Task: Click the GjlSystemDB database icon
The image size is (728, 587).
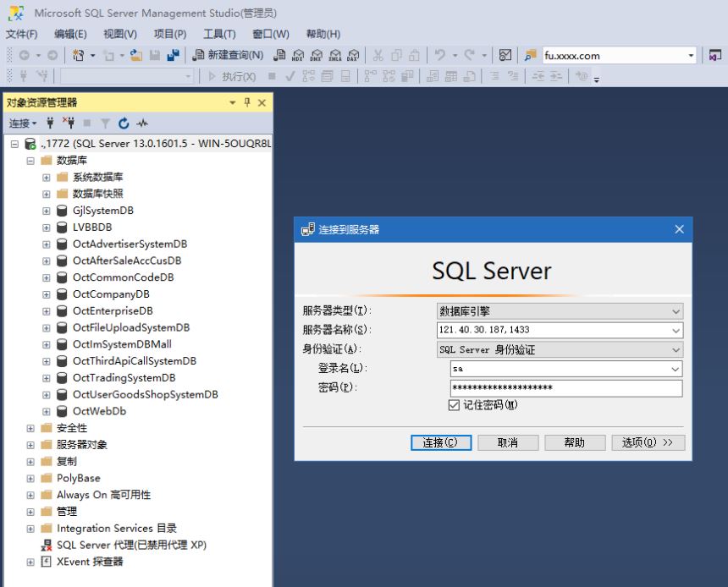Action: [x=62, y=211]
